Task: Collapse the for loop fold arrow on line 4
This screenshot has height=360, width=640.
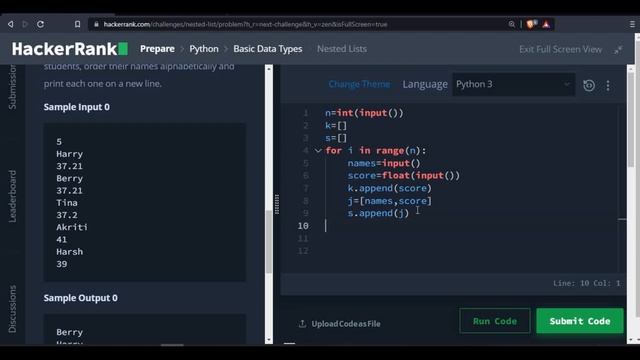Action: [x=318, y=151]
